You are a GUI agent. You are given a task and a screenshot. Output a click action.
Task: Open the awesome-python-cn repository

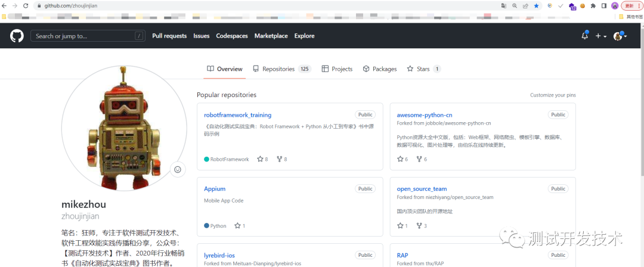pos(425,115)
